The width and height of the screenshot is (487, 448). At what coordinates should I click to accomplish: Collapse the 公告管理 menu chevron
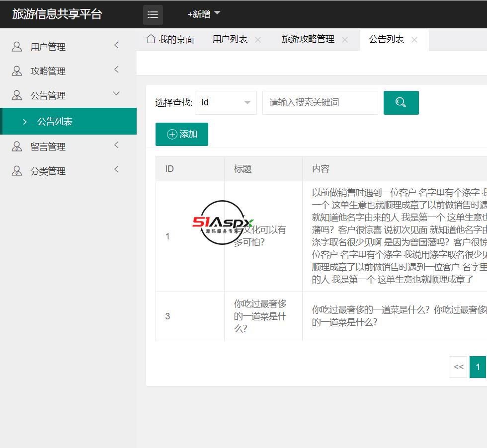pos(116,93)
